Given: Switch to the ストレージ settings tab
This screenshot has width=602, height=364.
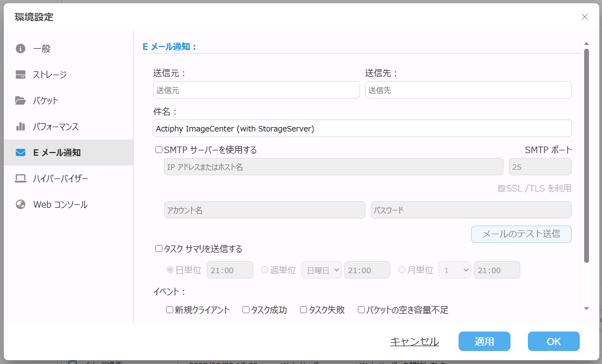Looking at the screenshot, I should 50,75.
